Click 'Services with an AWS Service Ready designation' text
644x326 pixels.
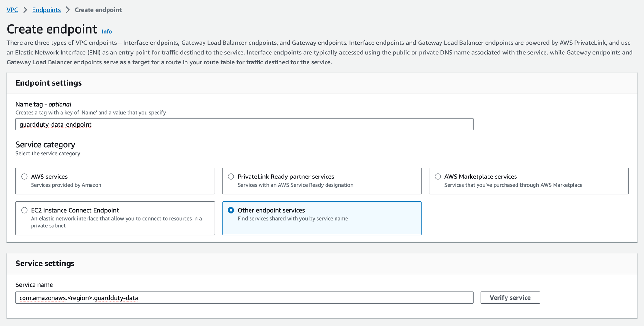(x=295, y=185)
